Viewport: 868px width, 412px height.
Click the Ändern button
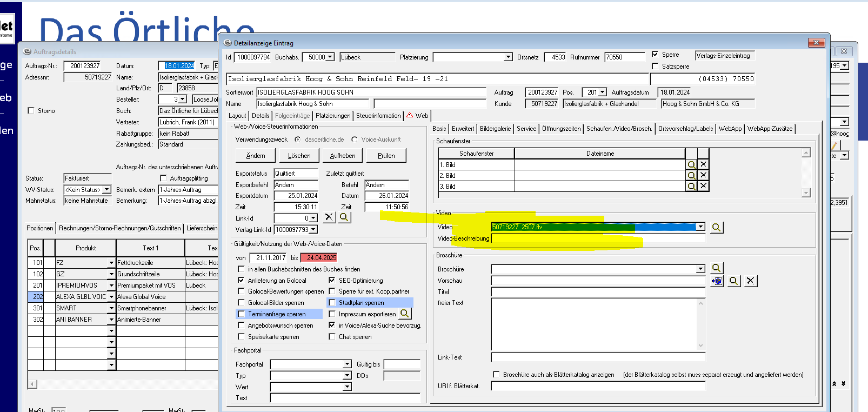click(x=256, y=155)
